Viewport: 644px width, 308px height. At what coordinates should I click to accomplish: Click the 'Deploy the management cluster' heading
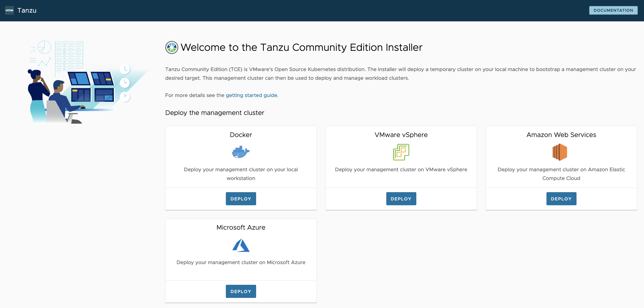click(x=215, y=113)
